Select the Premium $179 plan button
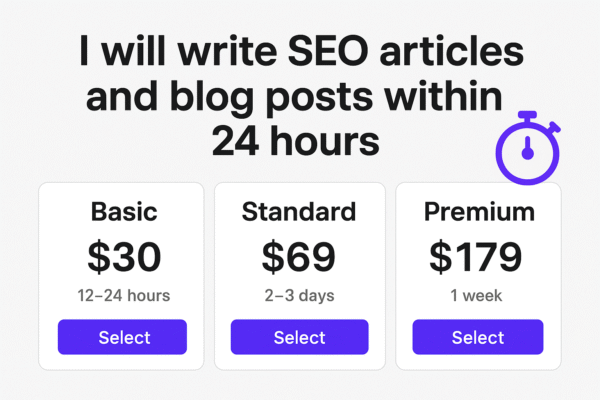Screen dimensions: 600x400 478,337
